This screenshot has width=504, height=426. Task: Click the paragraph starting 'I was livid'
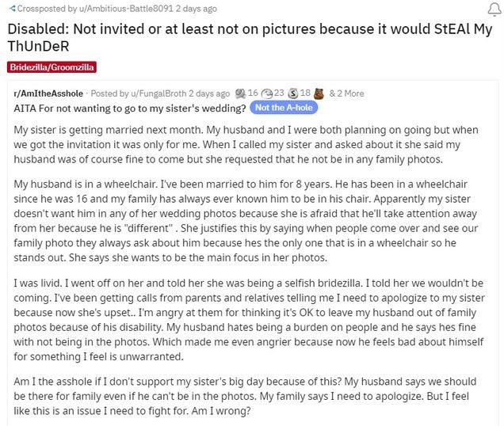[x=249, y=320]
